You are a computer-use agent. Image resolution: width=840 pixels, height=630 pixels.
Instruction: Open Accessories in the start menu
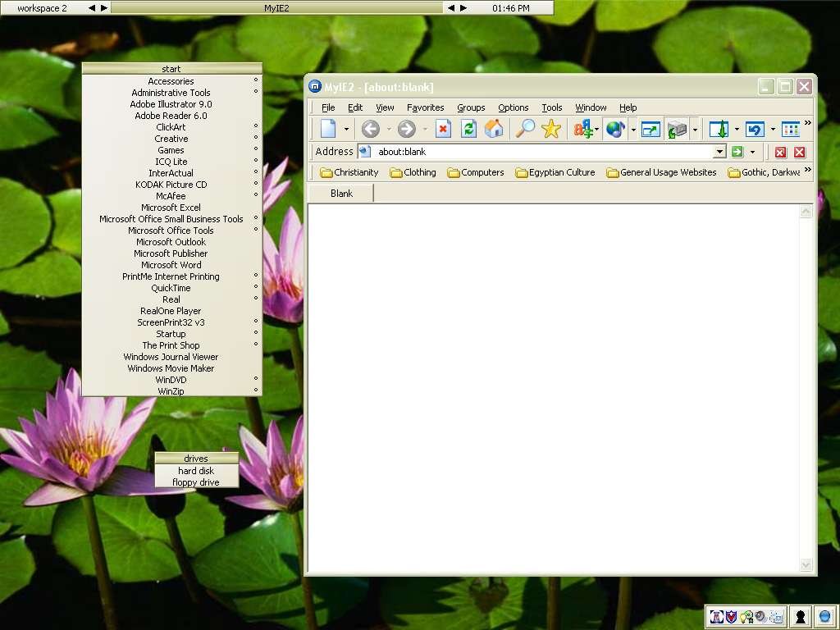171,81
